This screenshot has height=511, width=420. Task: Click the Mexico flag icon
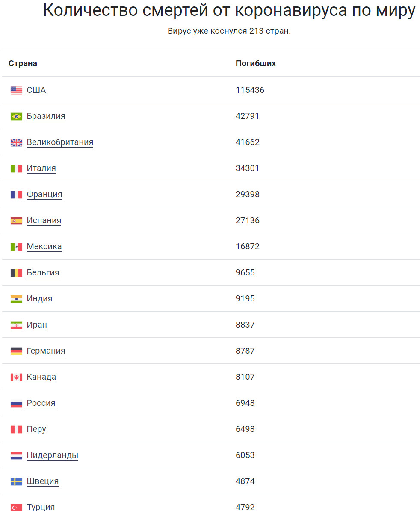tap(16, 247)
